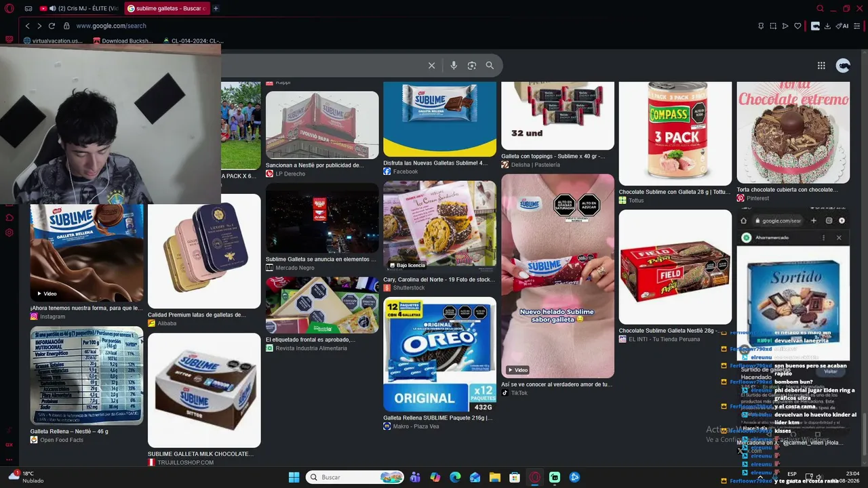Viewport: 868px width, 488px height.
Task: Open Outlook from the taskbar
Action: coord(475,477)
